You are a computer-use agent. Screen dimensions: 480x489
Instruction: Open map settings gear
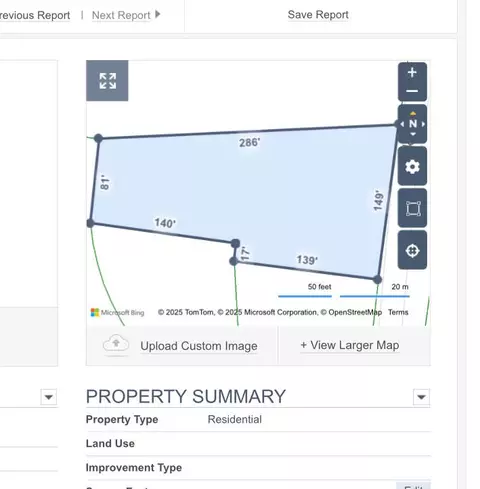click(412, 166)
